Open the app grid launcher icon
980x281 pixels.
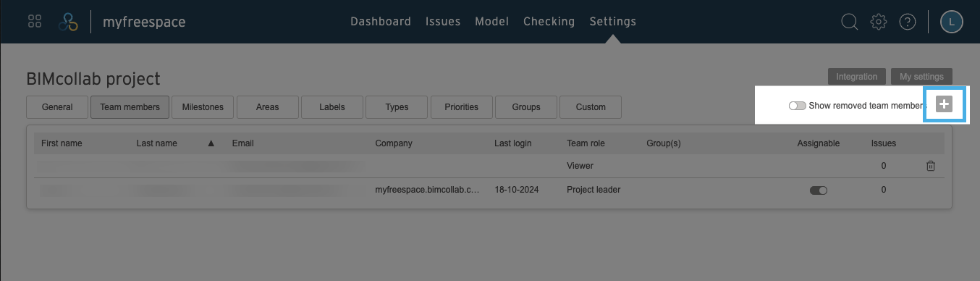click(x=35, y=22)
